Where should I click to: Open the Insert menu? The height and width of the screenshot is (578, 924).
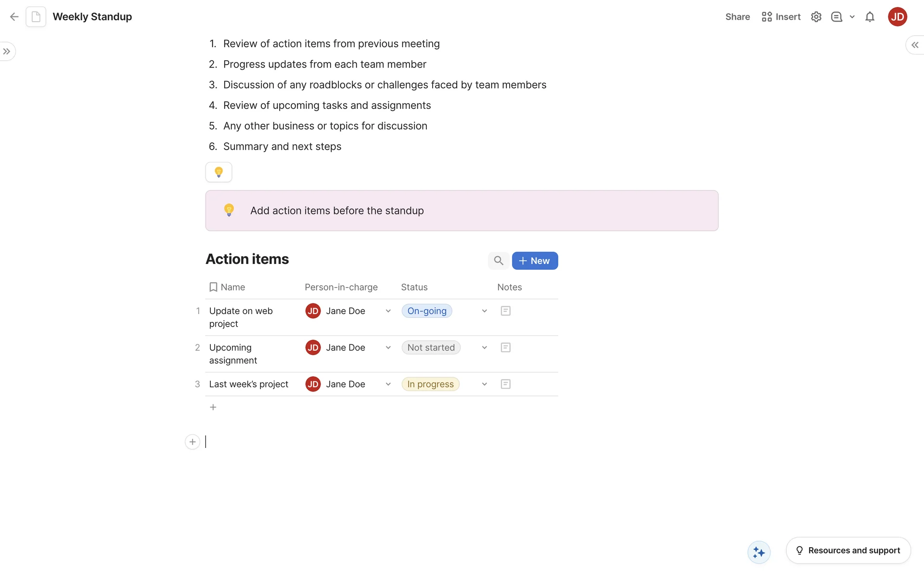(781, 17)
